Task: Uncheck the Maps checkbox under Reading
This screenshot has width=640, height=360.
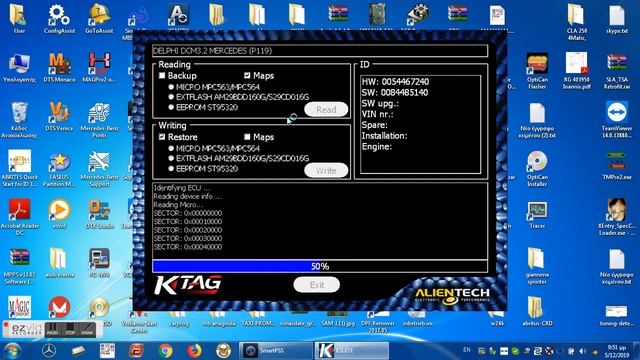Action: pyautogui.click(x=247, y=76)
